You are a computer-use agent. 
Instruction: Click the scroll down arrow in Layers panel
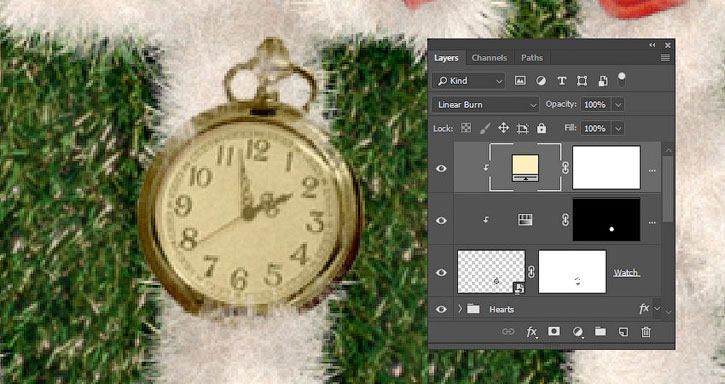pos(669,312)
